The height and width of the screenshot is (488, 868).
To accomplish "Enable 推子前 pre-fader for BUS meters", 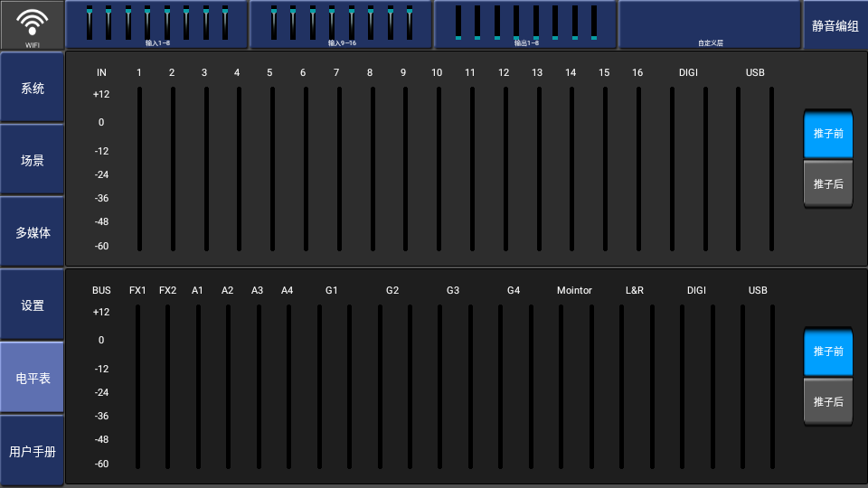I will coord(828,352).
